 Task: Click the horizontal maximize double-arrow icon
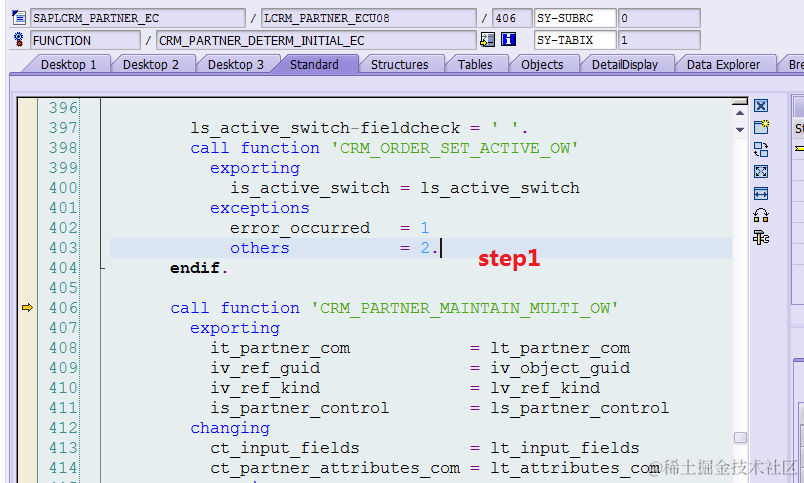761,193
